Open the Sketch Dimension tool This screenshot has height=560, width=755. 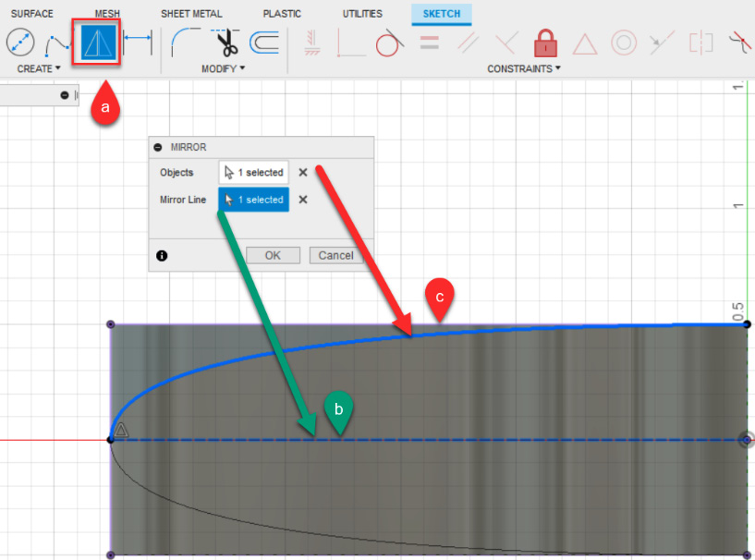(136, 42)
